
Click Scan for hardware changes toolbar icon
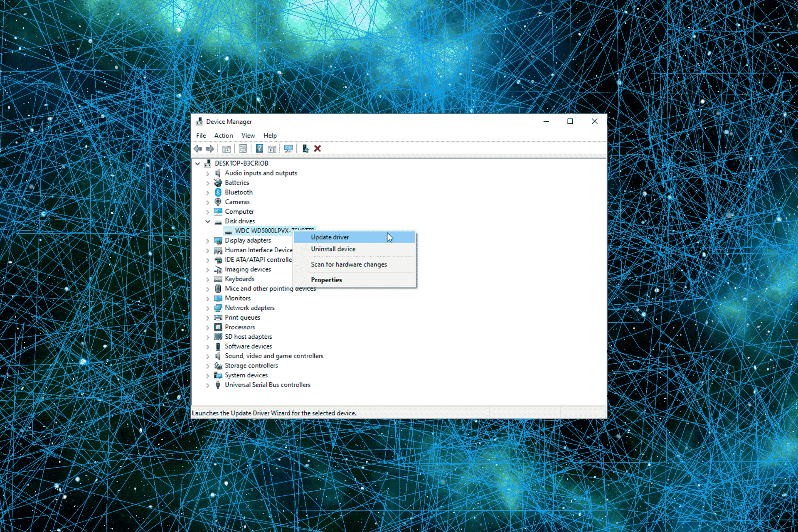[x=288, y=148]
